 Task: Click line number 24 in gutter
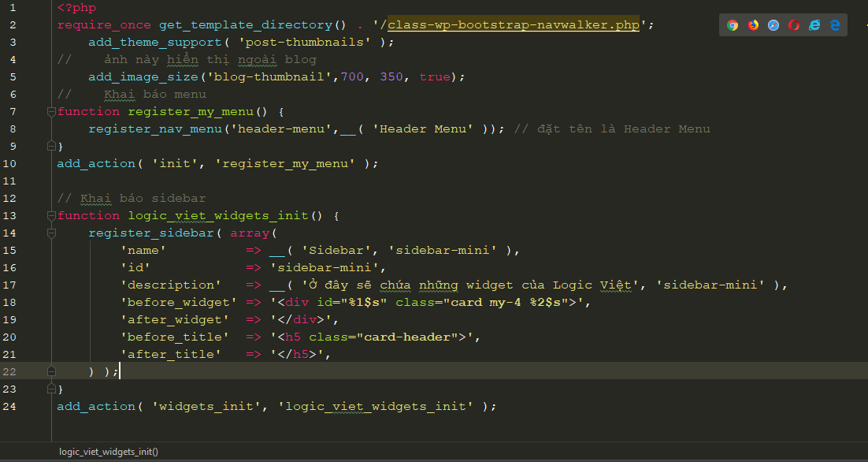click(9, 406)
